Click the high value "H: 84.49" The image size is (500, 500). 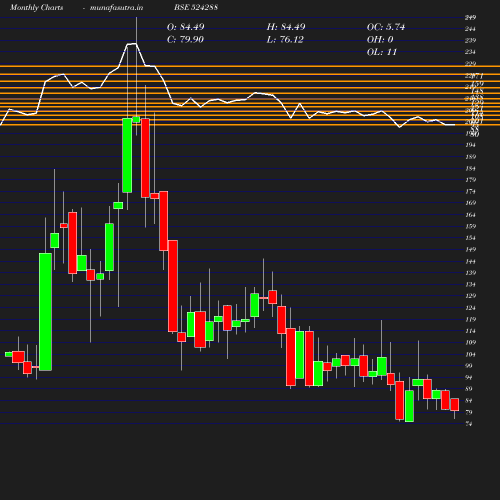point(286,27)
